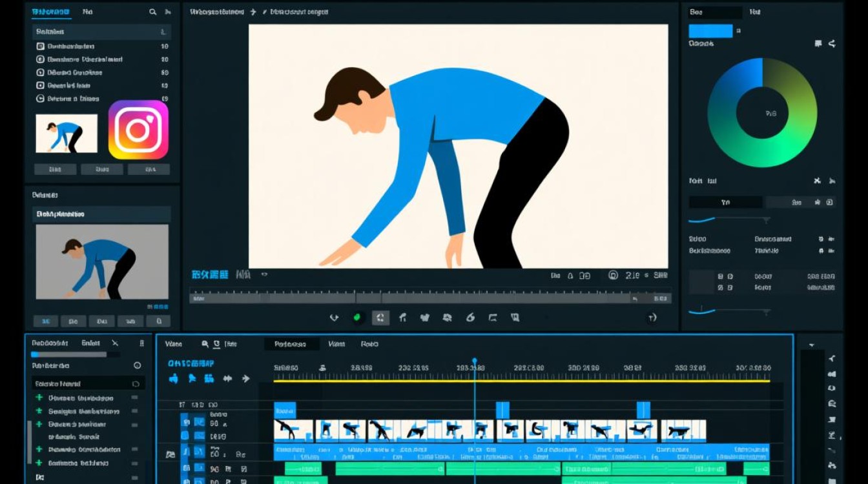Click the right arrow icon in the timeline toolbar

pos(245,379)
